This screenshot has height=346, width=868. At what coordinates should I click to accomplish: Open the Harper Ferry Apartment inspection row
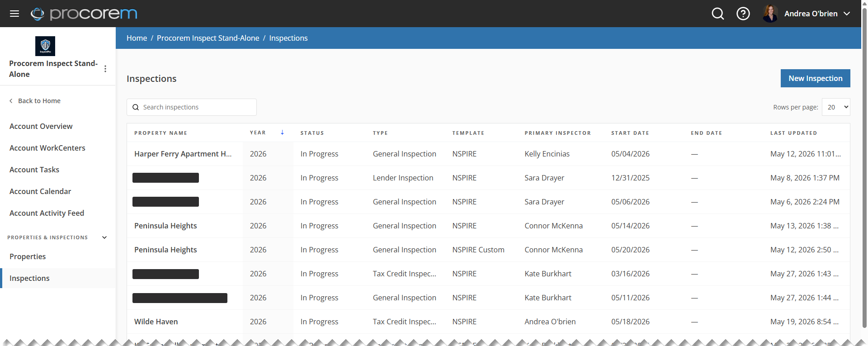click(x=488, y=154)
